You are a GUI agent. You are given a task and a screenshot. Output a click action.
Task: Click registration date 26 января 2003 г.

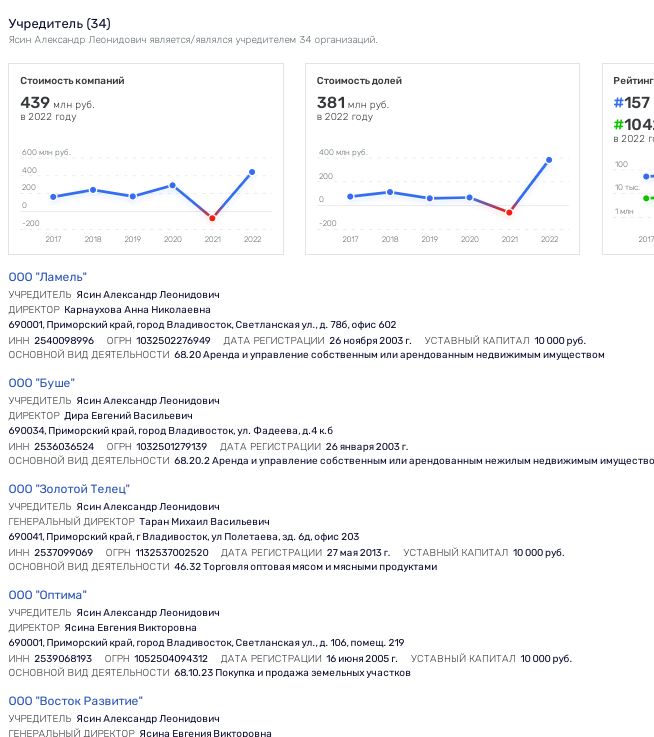click(367, 447)
